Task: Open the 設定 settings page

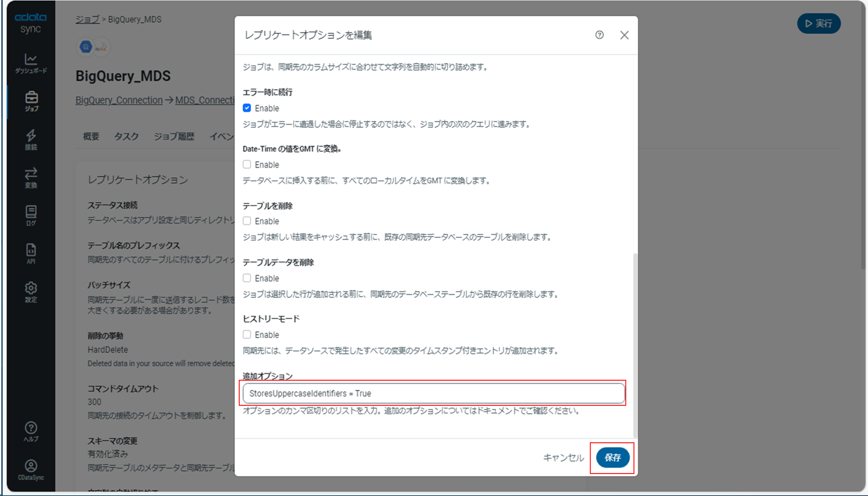Action: pos(31,292)
